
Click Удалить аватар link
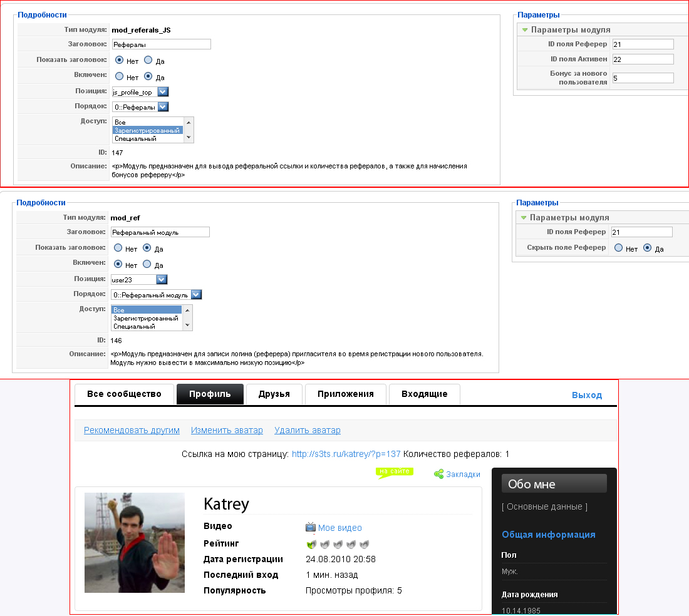tap(308, 430)
